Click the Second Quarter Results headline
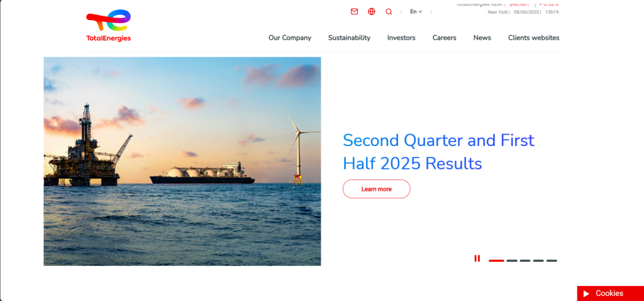 pyautogui.click(x=438, y=152)
